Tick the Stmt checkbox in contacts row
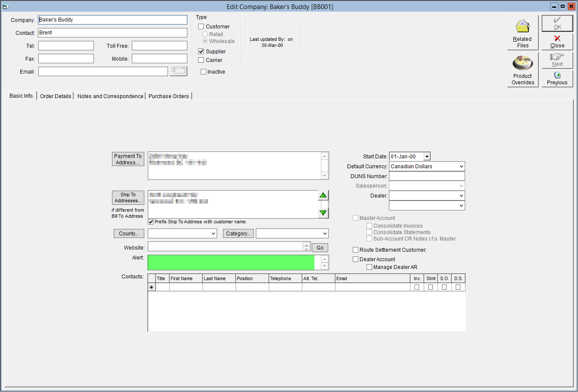The height and width of the screenshot is (392, 578). point(430,287)
